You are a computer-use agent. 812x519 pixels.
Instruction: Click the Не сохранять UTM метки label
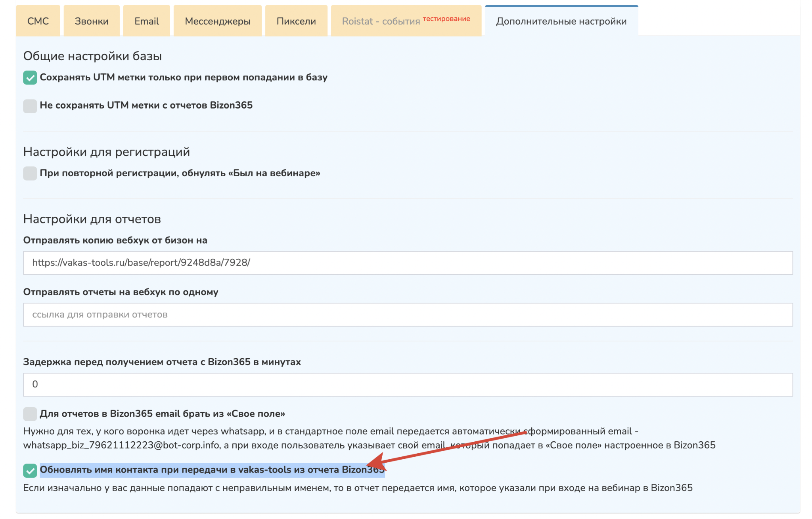(x=146, y=105)
